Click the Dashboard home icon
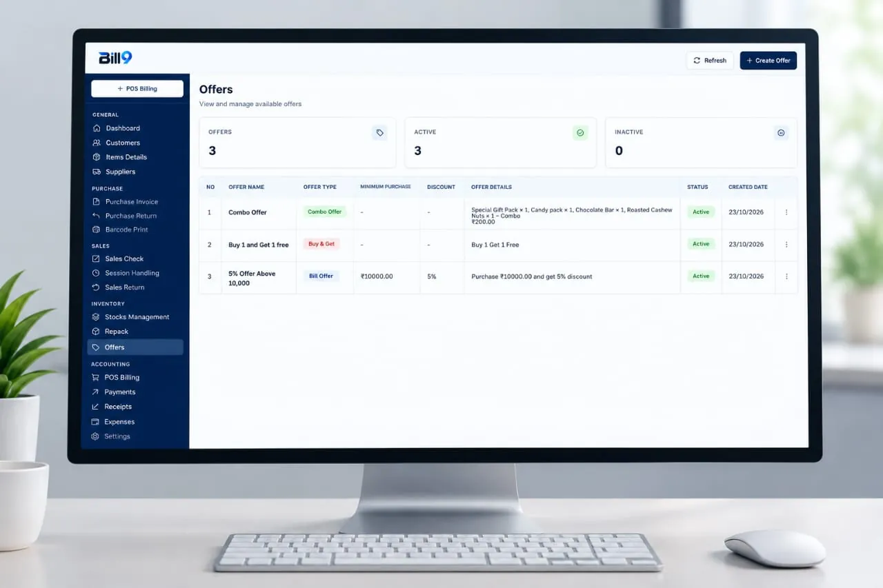 [97, 128]
